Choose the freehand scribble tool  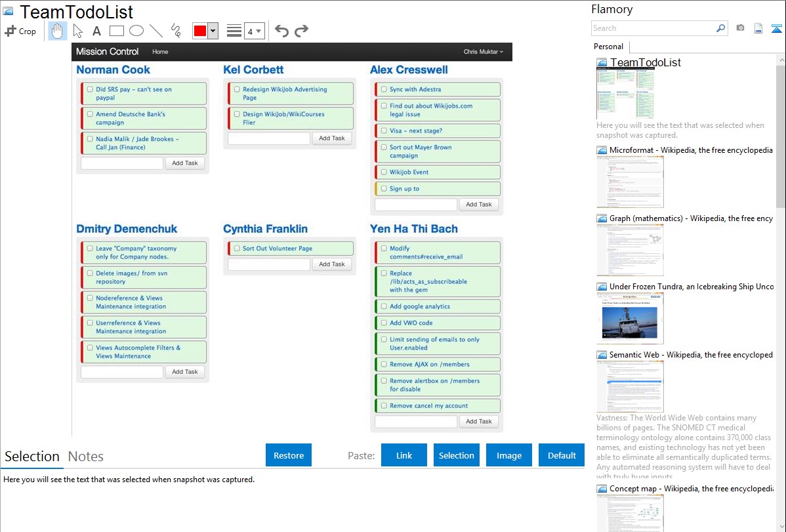176,31
